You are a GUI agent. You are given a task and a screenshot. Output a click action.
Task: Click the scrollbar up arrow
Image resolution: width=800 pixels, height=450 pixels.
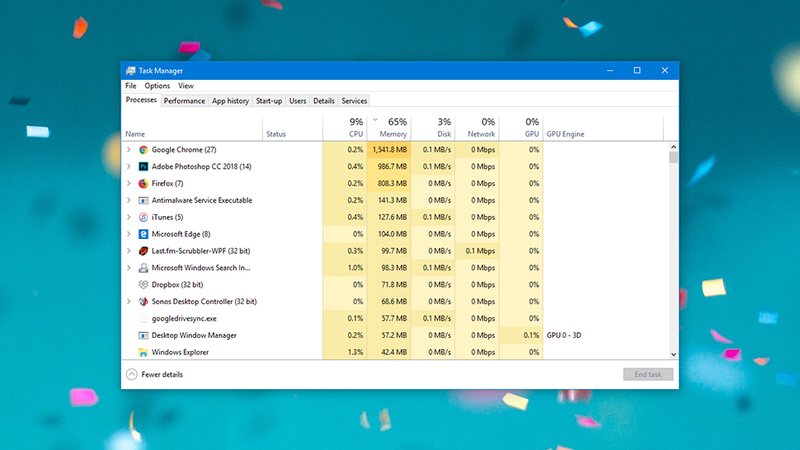673,147
